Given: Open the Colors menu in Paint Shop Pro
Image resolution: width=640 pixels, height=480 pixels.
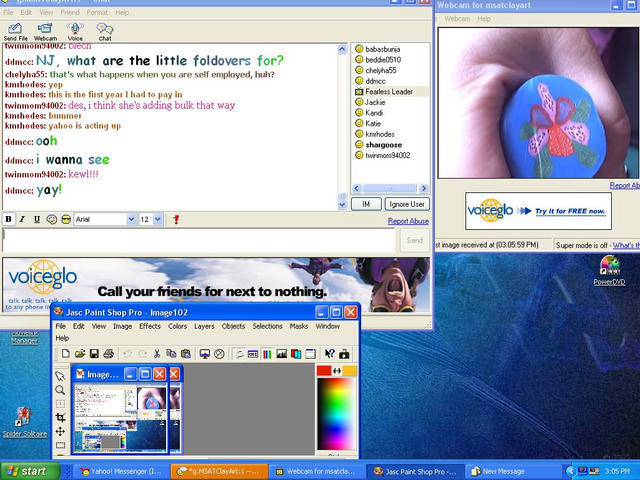Looking at the screenshot, I should coord(178,326).
